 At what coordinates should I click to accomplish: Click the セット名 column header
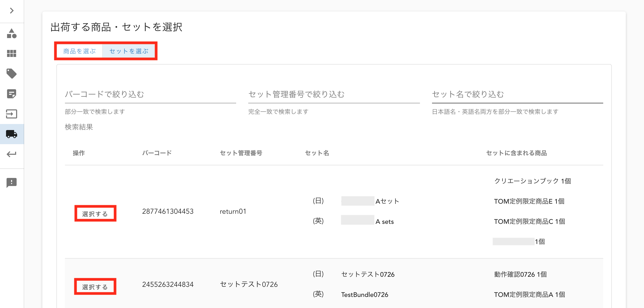coord(317,153)
